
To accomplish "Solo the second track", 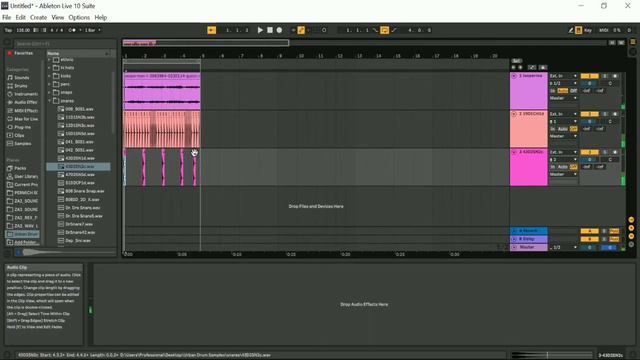I will 605,114.
